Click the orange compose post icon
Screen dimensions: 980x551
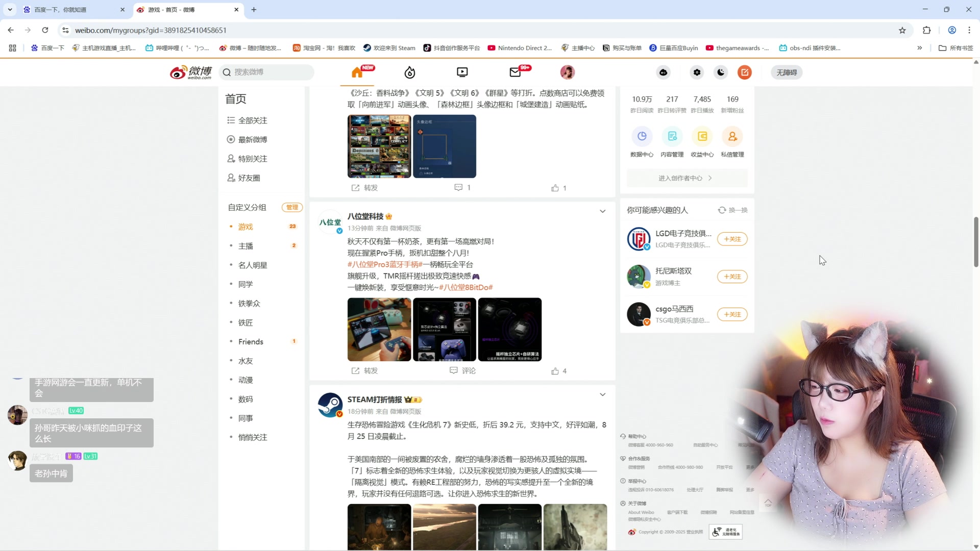click(x=745, y=72)
